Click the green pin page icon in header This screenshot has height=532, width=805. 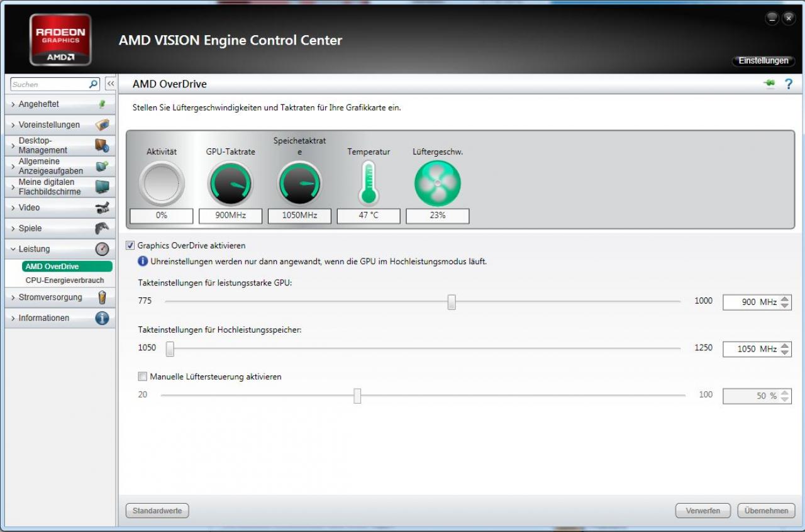(770, 84)
